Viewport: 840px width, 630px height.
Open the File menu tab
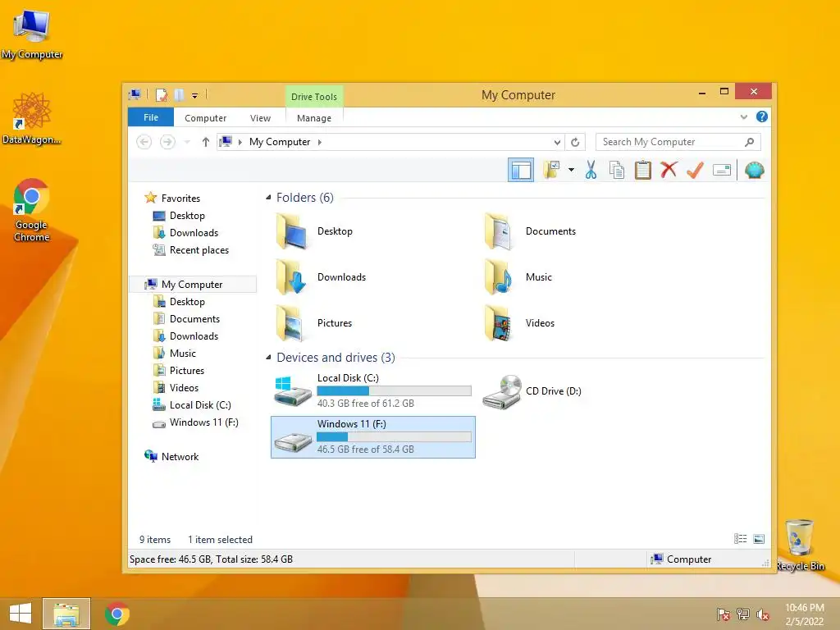pyautogui.click(x=151, y=117)
